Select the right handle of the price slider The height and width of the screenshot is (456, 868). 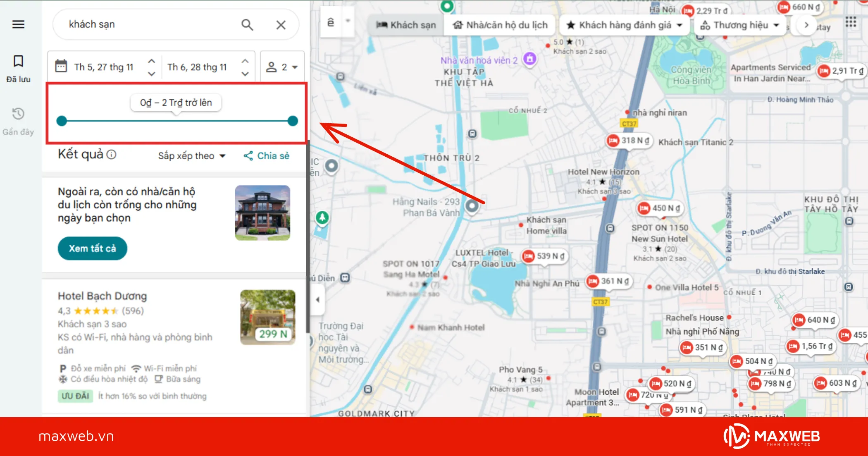[292, 121]
